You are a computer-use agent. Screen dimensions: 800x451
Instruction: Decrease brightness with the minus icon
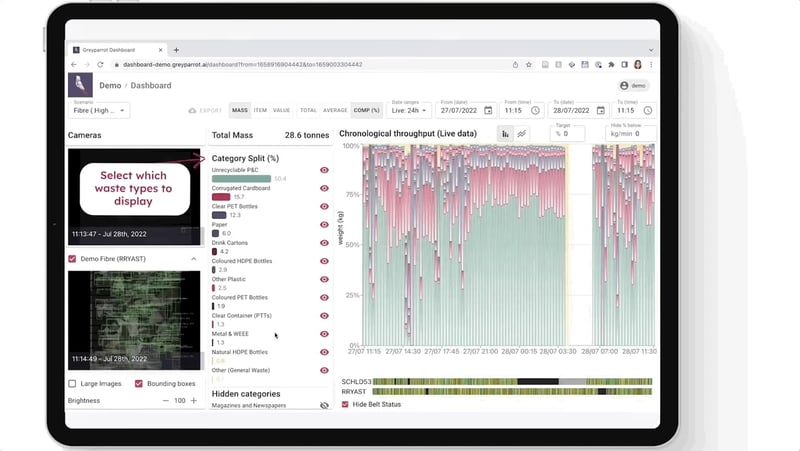point(165,400)
